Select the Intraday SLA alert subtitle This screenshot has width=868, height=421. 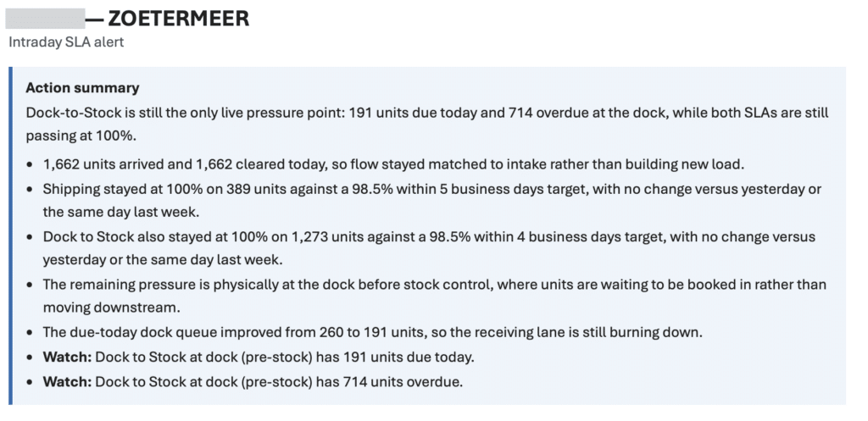coord(66,42)
